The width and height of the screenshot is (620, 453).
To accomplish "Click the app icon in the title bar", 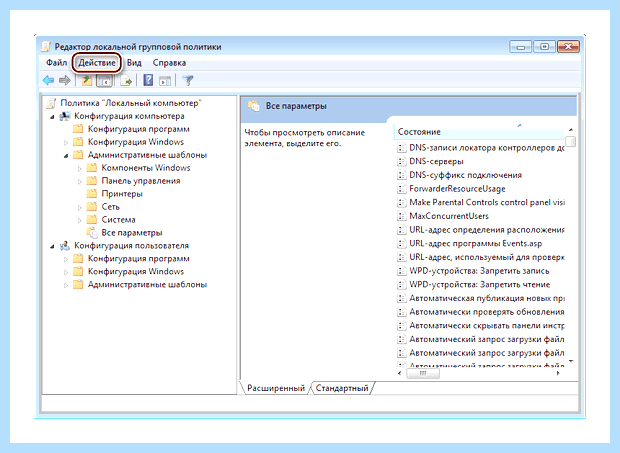I will (46, 47).
